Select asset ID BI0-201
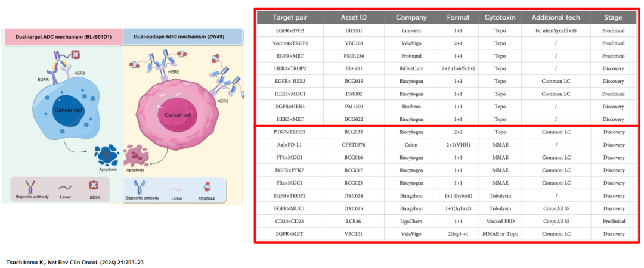Image resolution: width=644 pixels, height=268 pixels. 354,68
